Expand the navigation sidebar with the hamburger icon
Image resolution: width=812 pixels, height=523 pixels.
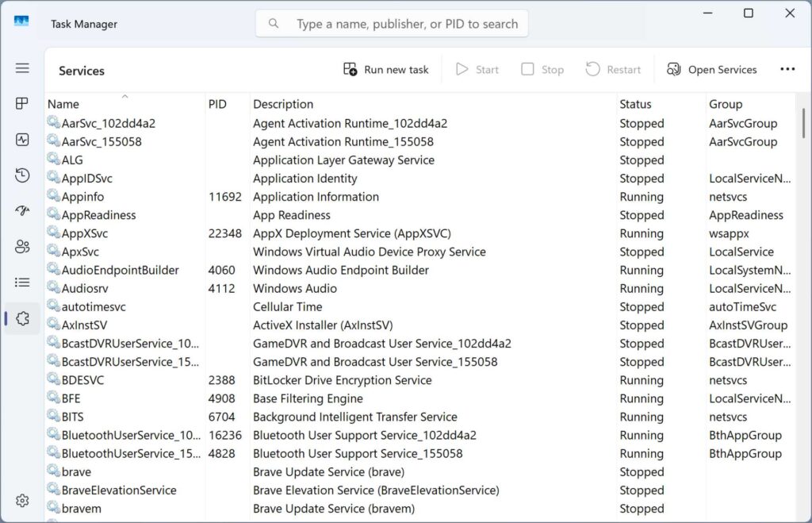click(x=21, y=67)
